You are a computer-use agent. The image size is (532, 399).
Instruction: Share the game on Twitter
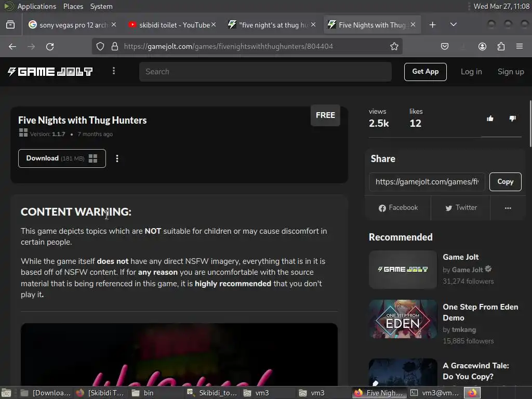pyautogui.click(x=461, y=208)
